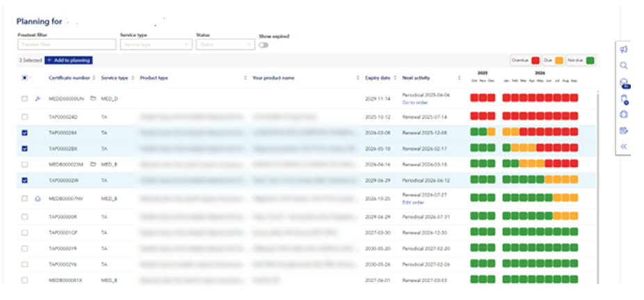Check the checkbox for TAP000024D
Viewport: 644px width, 300px height.
[24, 116]
